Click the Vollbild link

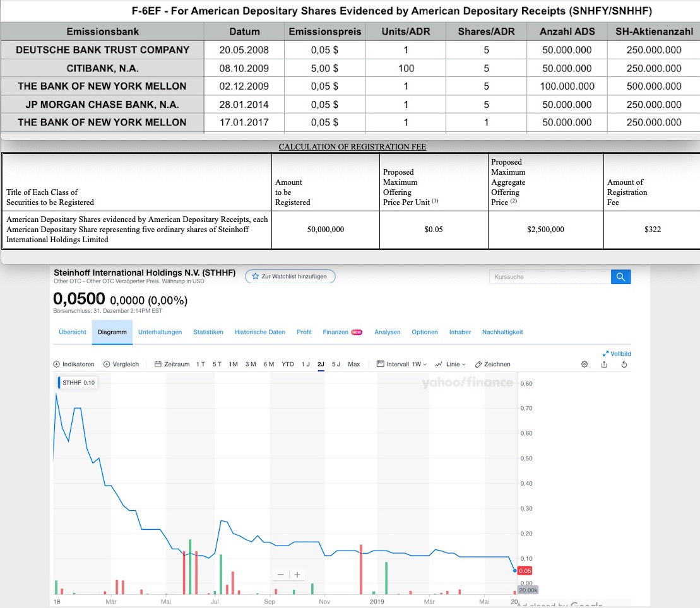pyautogui.click(x=618, y=353)
